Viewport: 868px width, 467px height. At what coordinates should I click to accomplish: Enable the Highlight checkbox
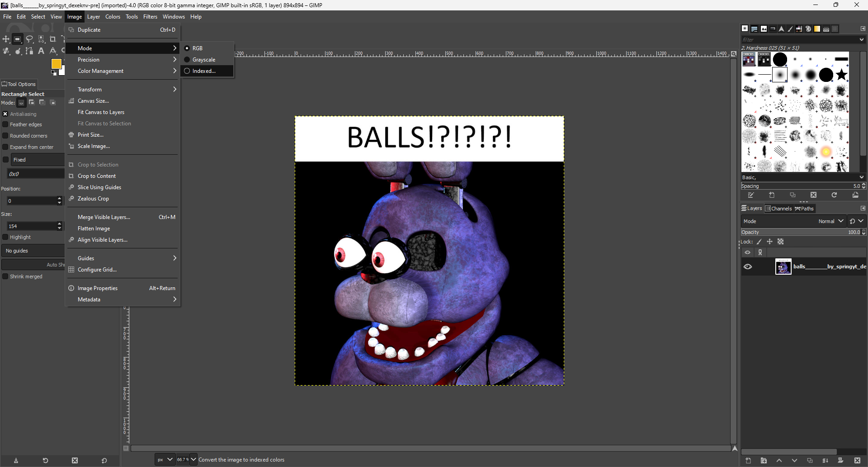(5, 237)
